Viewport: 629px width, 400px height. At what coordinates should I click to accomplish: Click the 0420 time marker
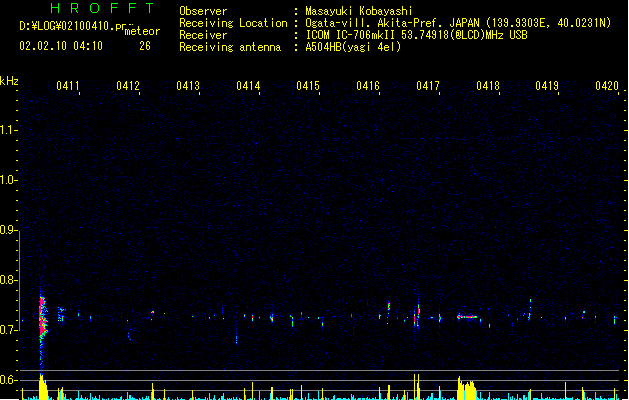point(607,86)
